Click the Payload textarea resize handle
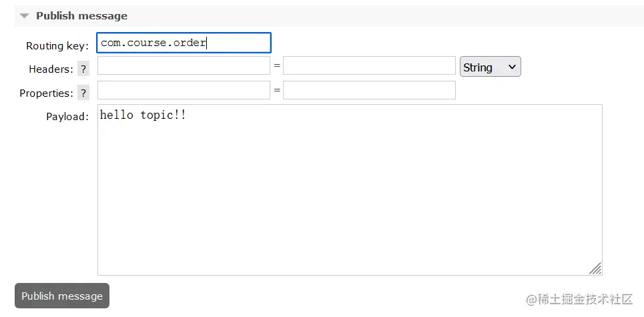644x317 pixels. (x=595, y=268)
